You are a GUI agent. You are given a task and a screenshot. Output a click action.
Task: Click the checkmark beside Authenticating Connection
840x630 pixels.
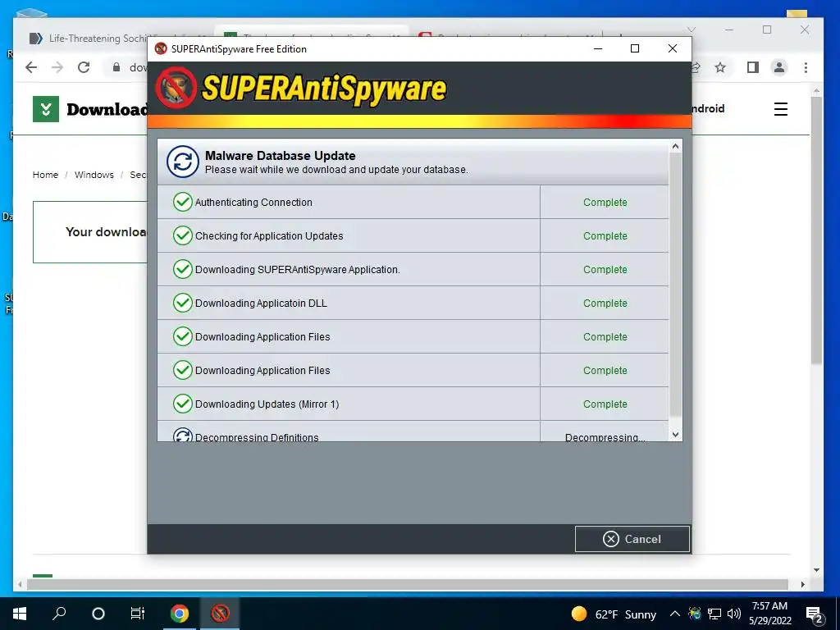click(183, 202)
